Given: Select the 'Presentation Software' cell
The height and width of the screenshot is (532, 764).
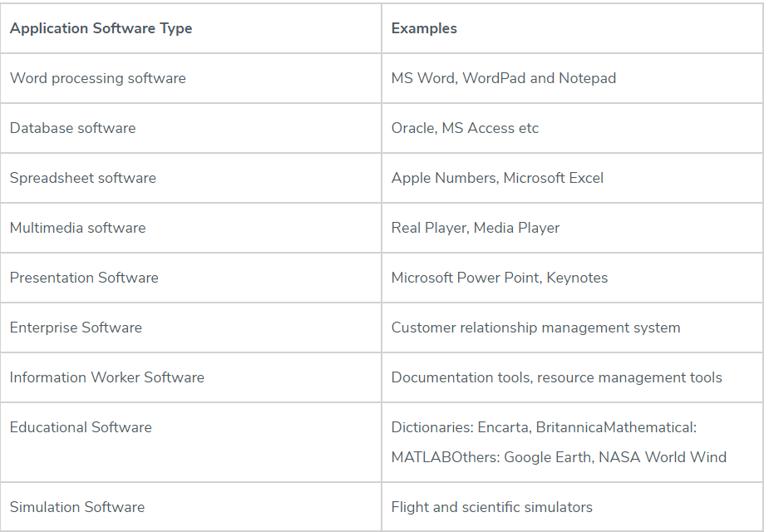Looking at the screenshot, I should coord(84,278).
